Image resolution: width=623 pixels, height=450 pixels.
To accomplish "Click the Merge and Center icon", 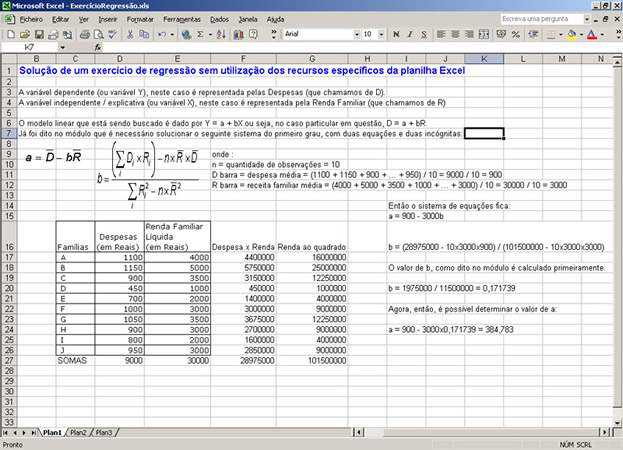I will click(484, 34).
